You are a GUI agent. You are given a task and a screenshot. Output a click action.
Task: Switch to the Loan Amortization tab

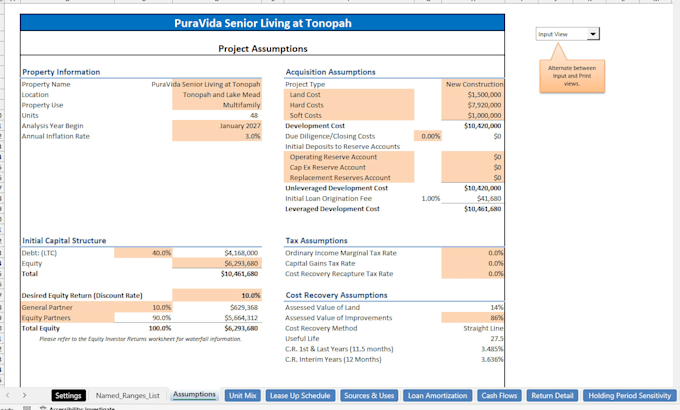pos(437,395)
